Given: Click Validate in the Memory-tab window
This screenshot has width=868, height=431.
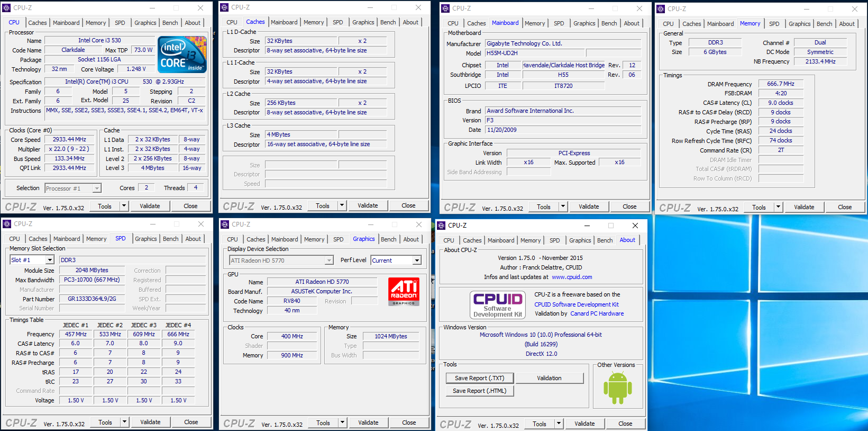Looking at the screenshot, I should point(804,207).
